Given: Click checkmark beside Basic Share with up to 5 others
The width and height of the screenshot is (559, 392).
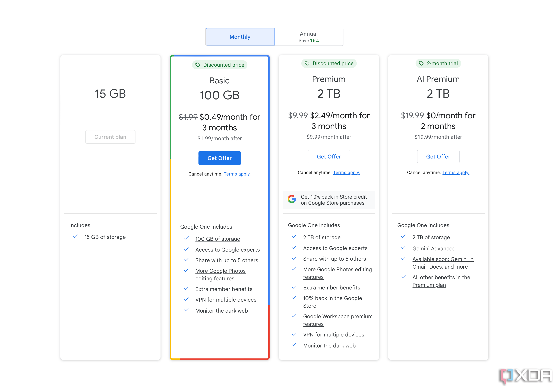Looking at the screenshot, I should (187, 260).
